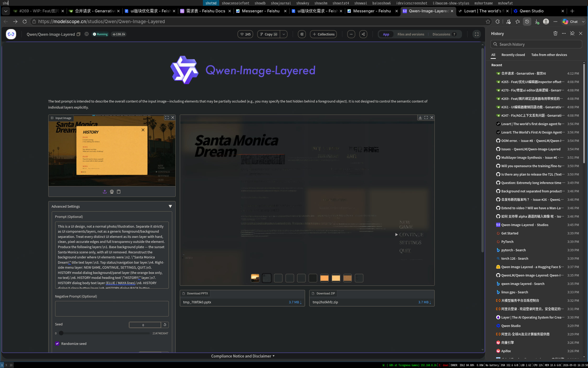Collapse the Advanced Settings section
588x368 pixels.
(170, 206)
